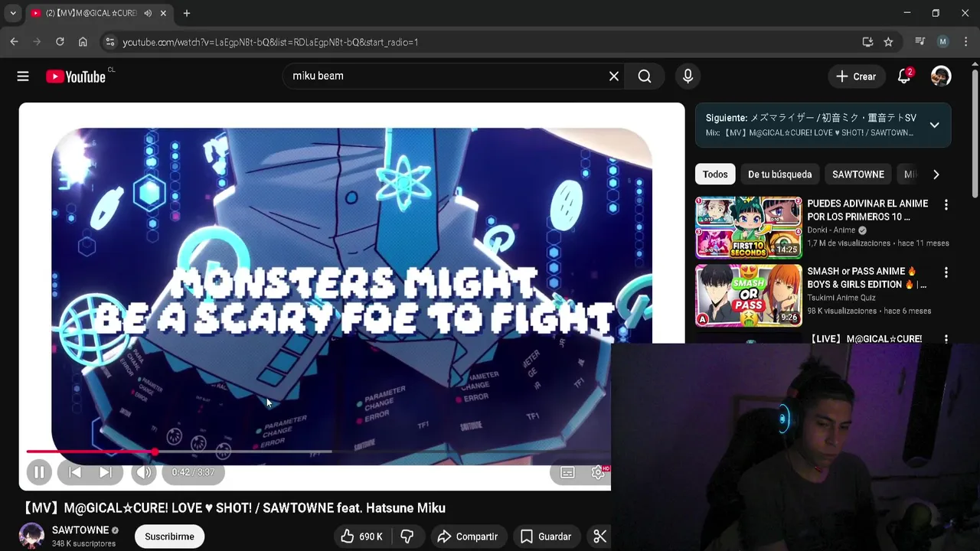Bookmark this page with the star

888,42
